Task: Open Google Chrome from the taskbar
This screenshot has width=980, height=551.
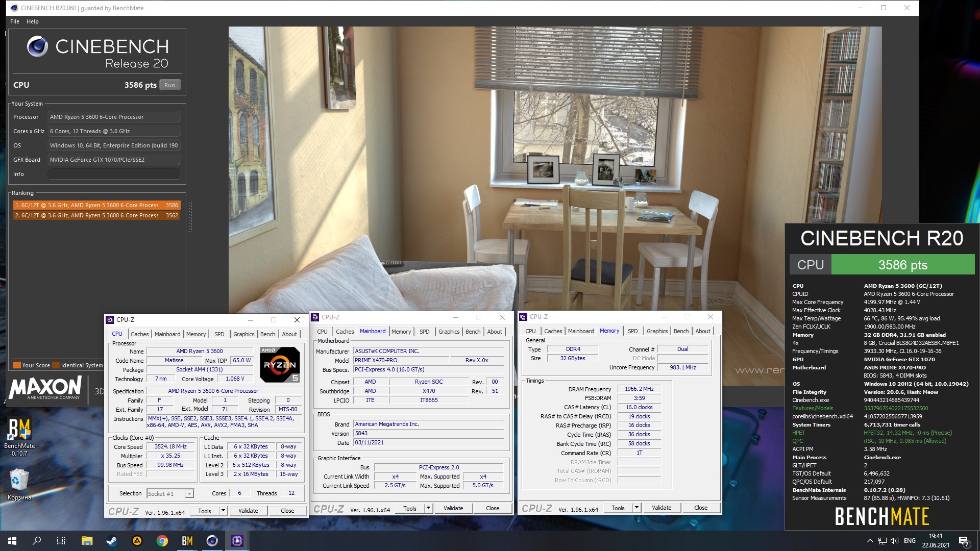Action: point(162,541)
